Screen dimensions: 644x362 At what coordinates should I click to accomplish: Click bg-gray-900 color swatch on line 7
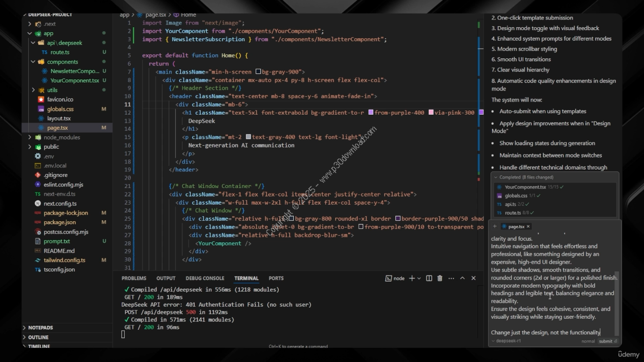[x=258, y=72]
